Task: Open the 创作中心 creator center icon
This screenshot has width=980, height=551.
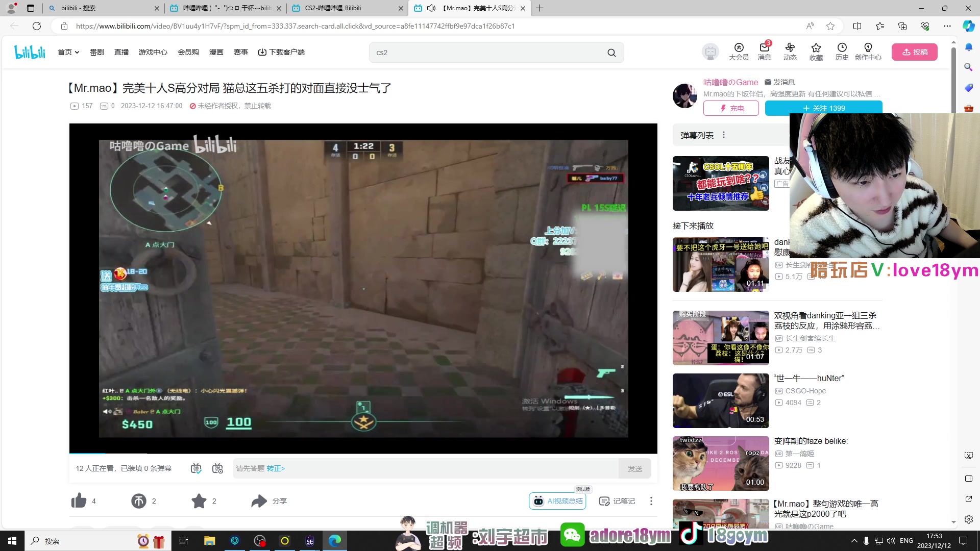Action: [868, 52]
